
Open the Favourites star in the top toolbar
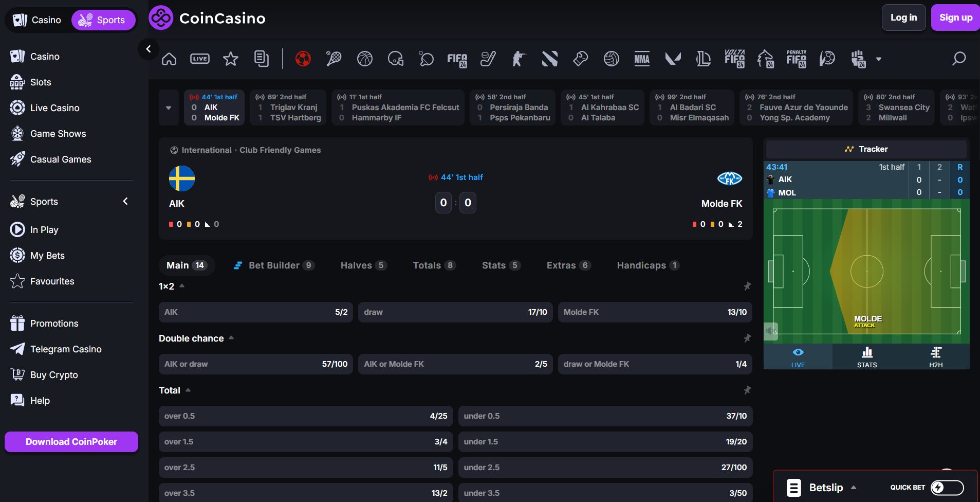click(231, 59)
